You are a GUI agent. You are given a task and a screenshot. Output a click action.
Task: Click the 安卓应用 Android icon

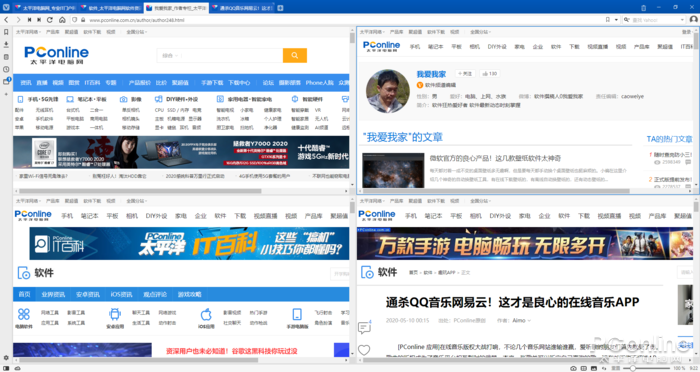pyautogui.click(x=115, y=314)
